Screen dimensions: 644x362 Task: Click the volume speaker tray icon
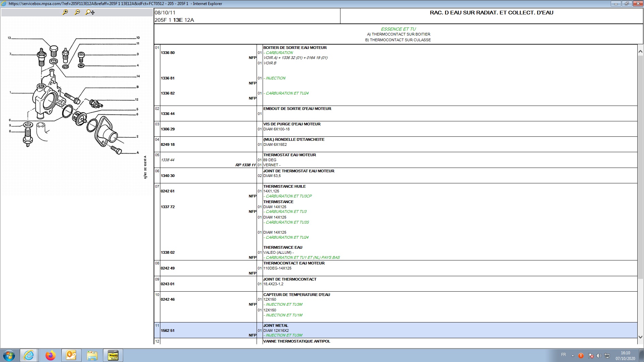599,356
